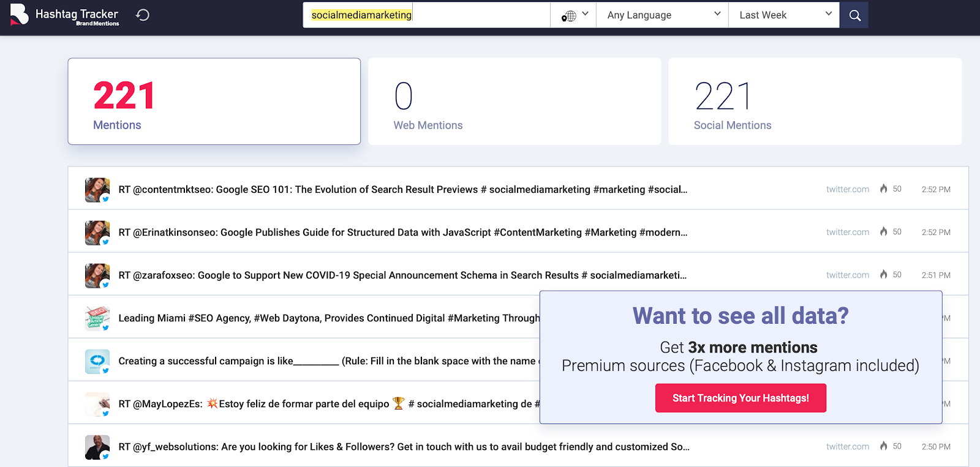Click the magnifying glass search button
This screenshot has width=980, height=467.
click(x=854, y=15)
